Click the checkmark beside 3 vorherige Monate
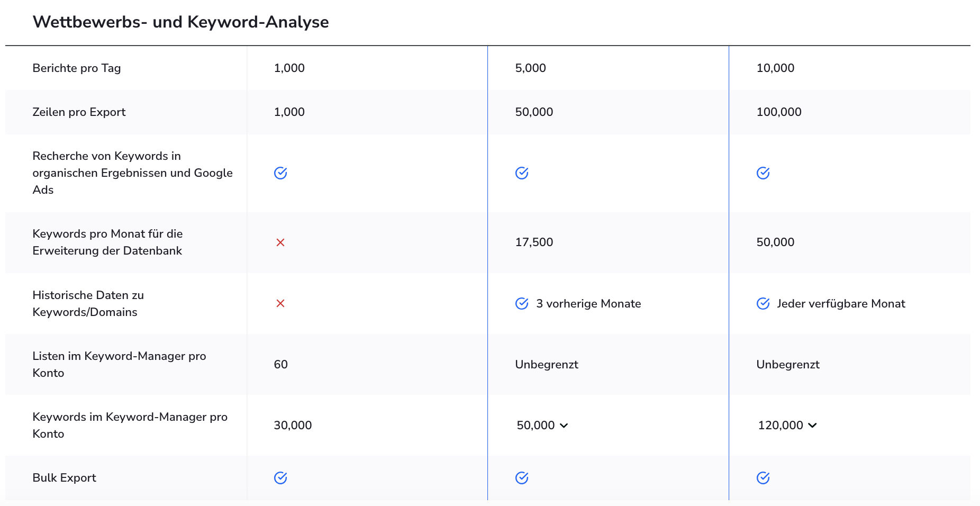The width and height of the screenshot is (980, 506). coord(522,303)
